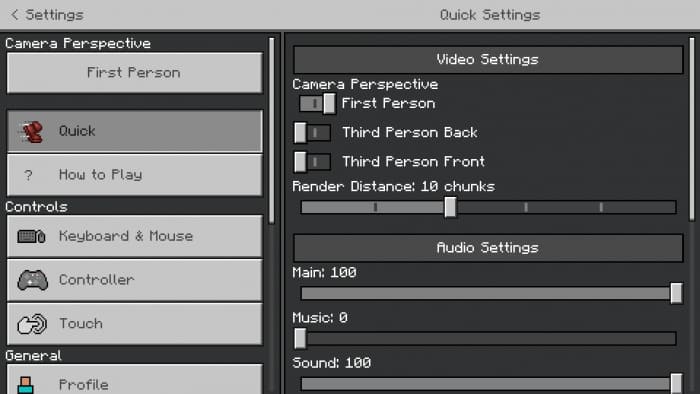Enable the Third Person Front toggle

click(312, 162)
